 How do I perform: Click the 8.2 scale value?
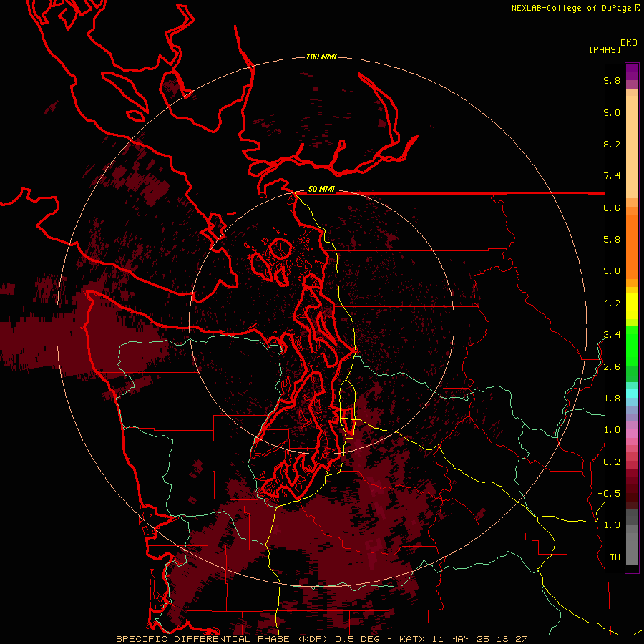(x=612, y=144)
